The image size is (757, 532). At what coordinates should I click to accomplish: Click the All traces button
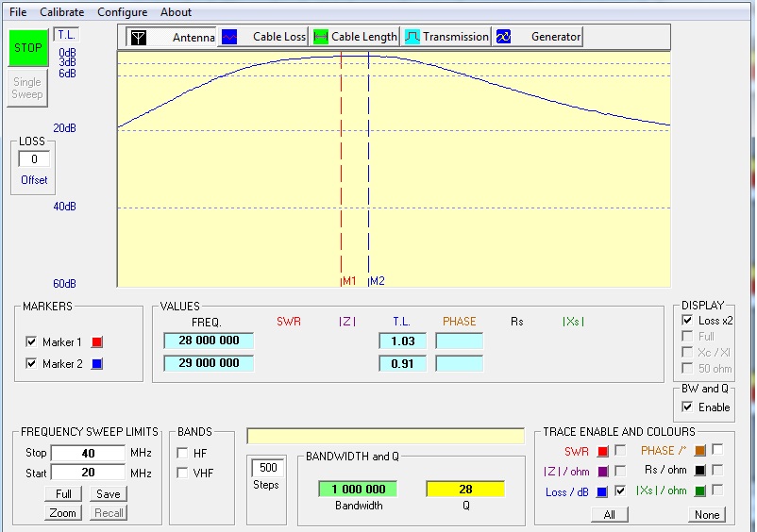(x=610, y=515)
